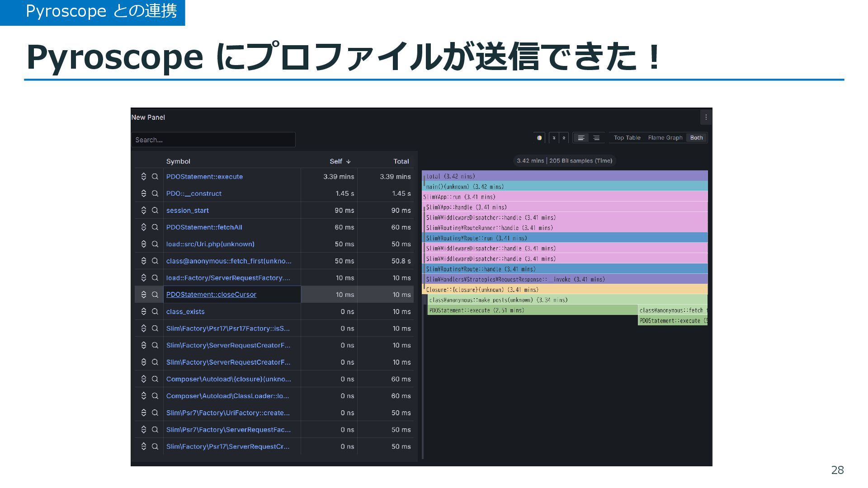
Task: Select the Both view option
Action: coord(696,138)
